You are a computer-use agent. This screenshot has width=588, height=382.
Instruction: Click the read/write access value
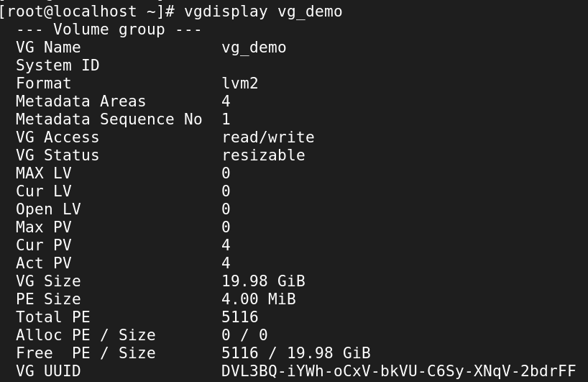point(267,137)
